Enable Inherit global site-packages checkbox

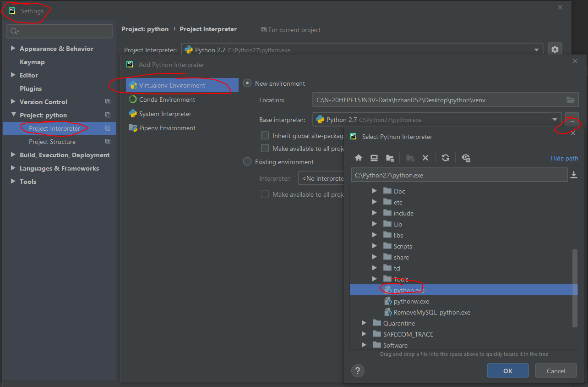tap(265, 136)
